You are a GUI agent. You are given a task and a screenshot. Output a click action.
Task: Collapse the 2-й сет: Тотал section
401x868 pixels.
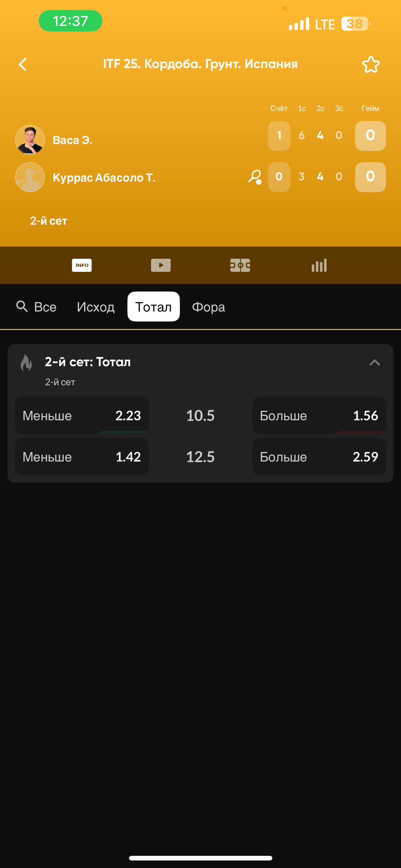(x=374, y=362)
